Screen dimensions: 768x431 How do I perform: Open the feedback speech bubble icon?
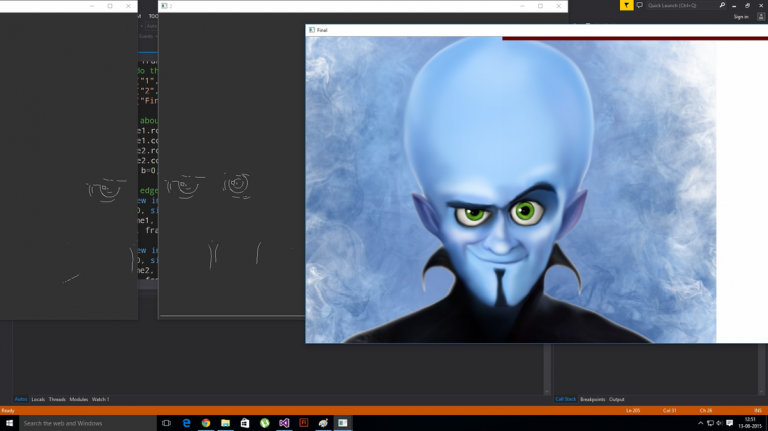[640, 5]
